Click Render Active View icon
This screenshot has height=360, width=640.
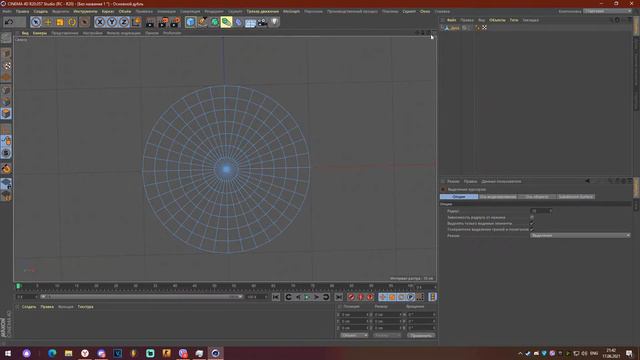150,22
